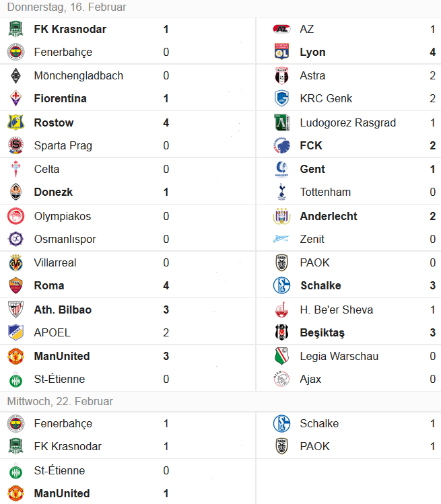Image resolution: width=441 pixels, height=504 pixels.
Task: Click the Lyon club logo
Action: pos(281,52)
